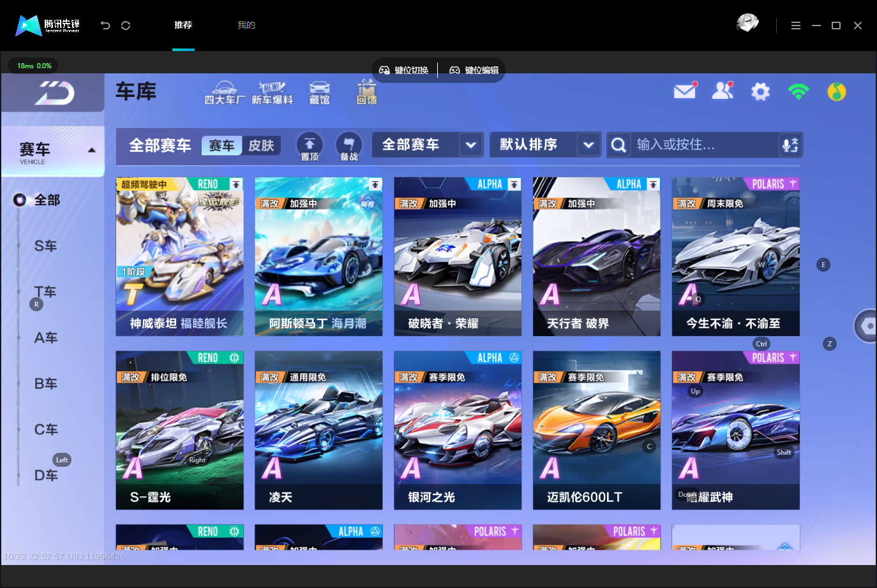Switch to the 推荐 tab
This screenshot has height=588, width=877.
point(183,26)
